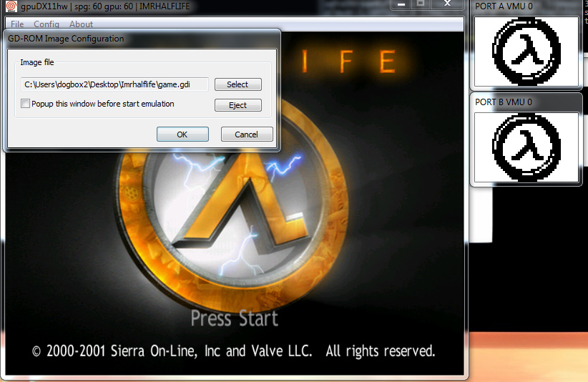This screenshot has height=382, width=588.
Task: Click the PORT B VMU 0 lambda screen
Action: [526, 147]
